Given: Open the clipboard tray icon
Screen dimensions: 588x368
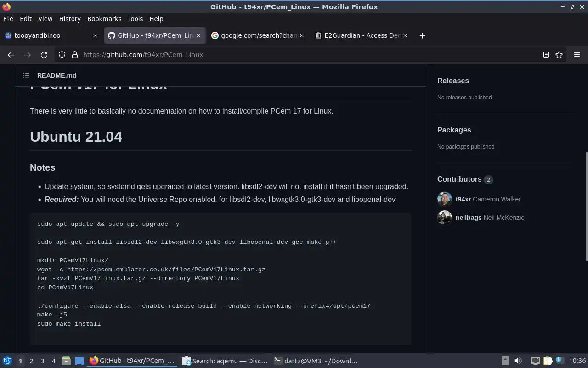Looking at the screenshot, I should click(548, 361).
